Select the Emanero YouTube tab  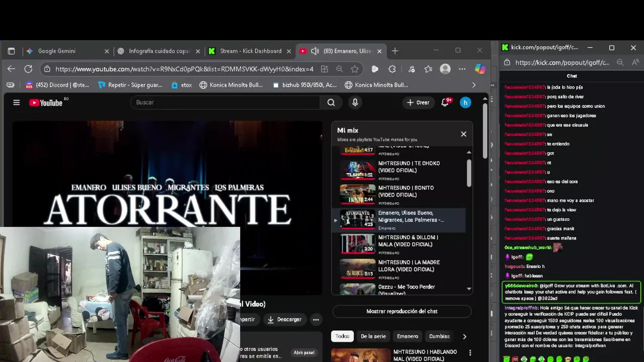click(x=341, y=51)
